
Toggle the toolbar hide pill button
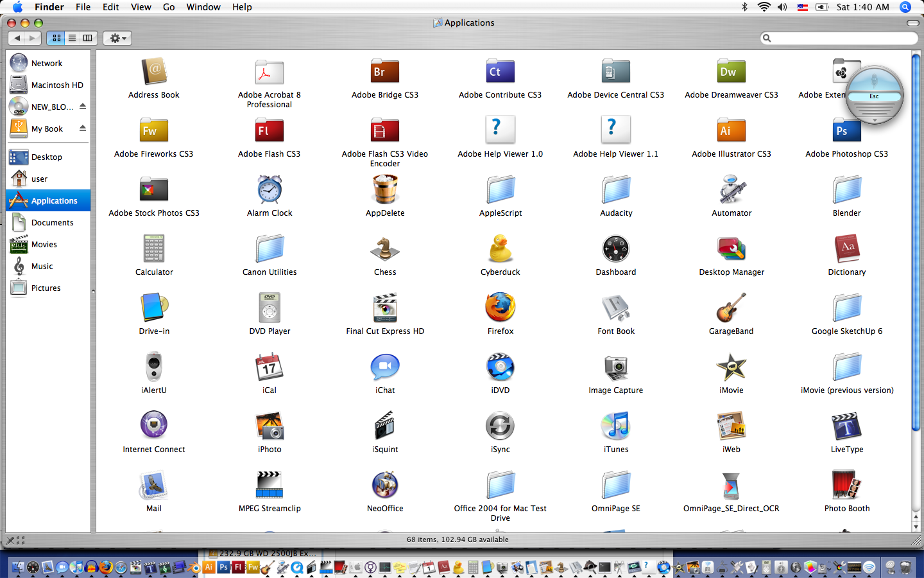pyautogui.click(x=912, y=23)
